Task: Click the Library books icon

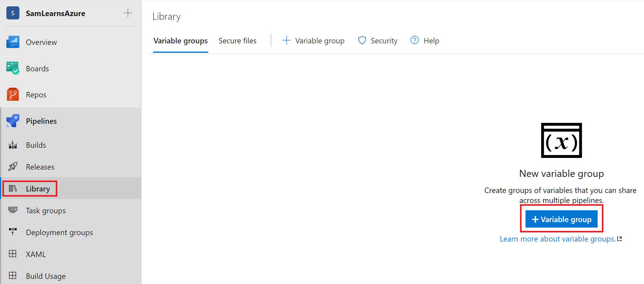Action: (x=13, y=189)
